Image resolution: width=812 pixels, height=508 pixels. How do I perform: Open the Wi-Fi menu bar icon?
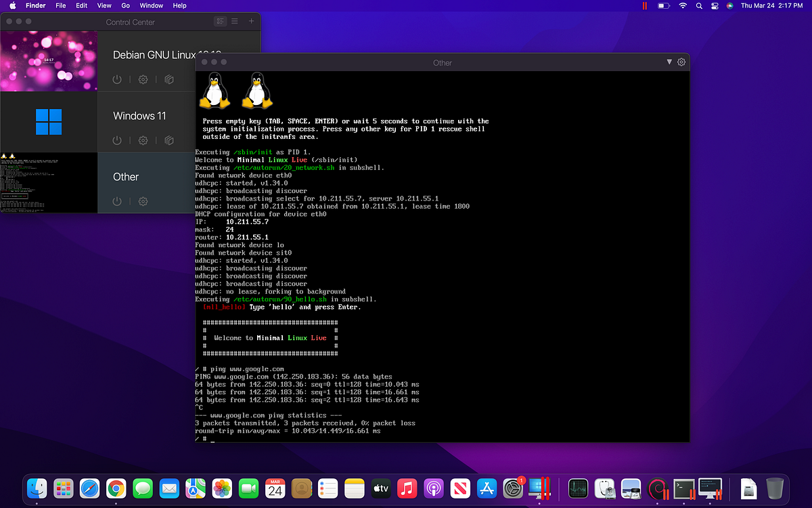[x=683, y=5]
